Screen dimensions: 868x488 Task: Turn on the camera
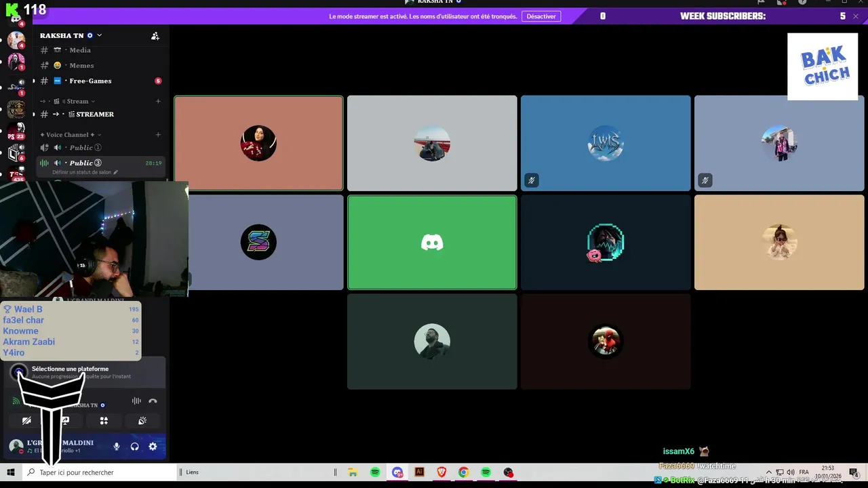click(26, 421)
